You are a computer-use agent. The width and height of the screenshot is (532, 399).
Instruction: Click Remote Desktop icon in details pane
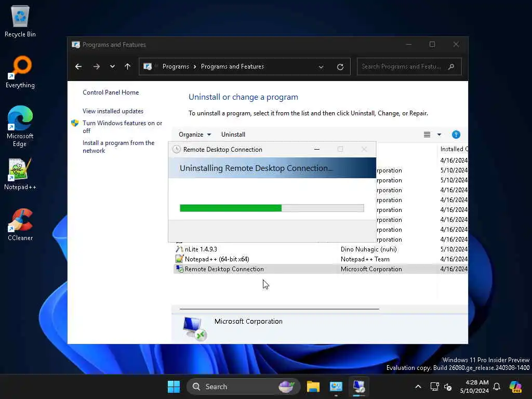pyautogui.click(x=195, y=328)
